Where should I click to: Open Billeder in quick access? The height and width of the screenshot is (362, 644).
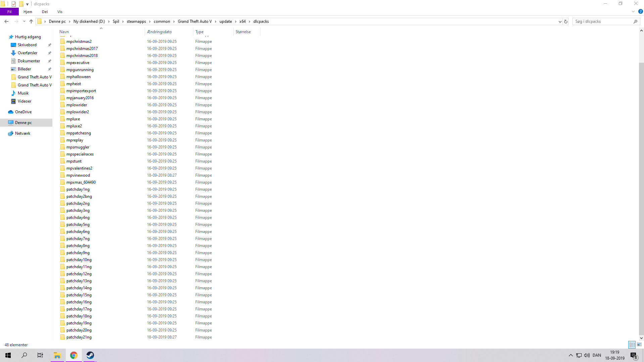click(x=24, y=69)
